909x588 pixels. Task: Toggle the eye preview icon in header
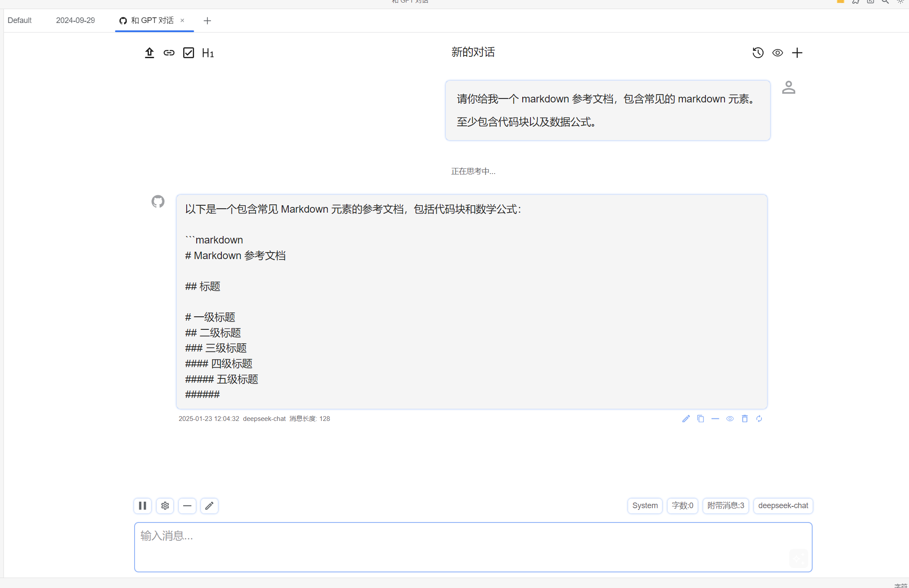(x=777, y=53)
